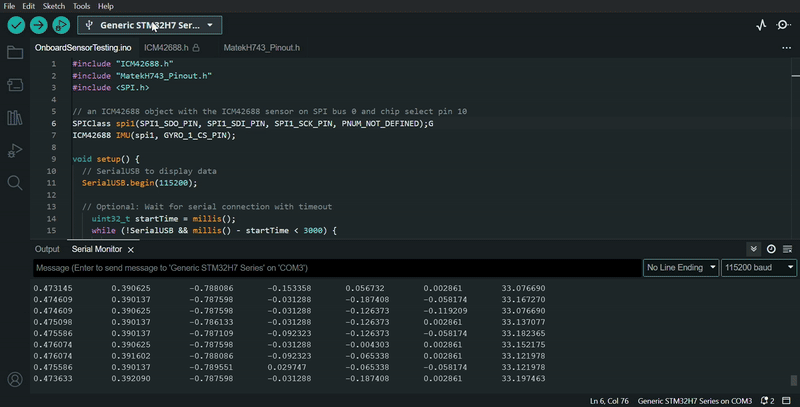This screenshot has width=800, height=407.
Task: Click line number 13 in the gutter
Action: 51,207
